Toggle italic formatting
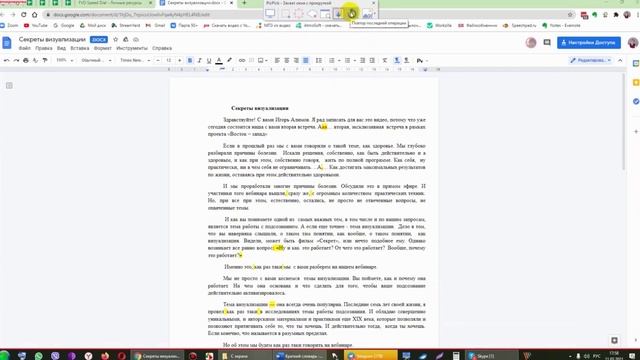Viewport: 640px width, 360px height. coord(200,60)
